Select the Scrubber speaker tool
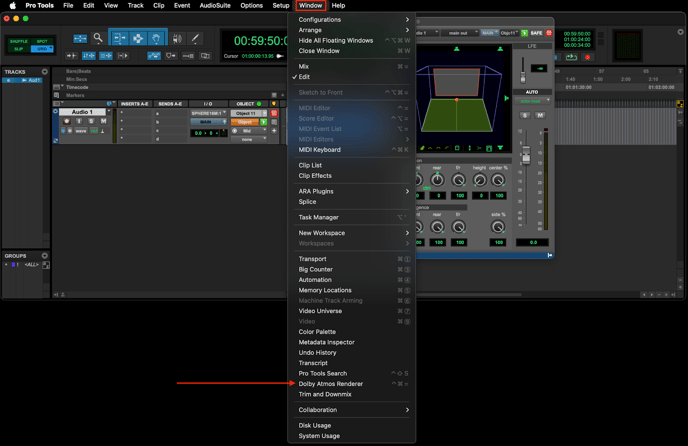 pyautogui.click(x=177, y=38)
